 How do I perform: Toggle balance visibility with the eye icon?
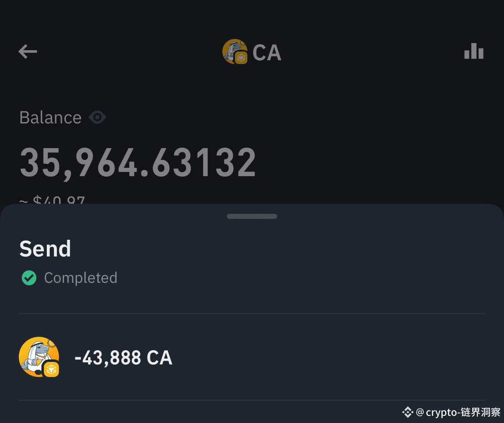pyautogui.click(x=97, y=118)
